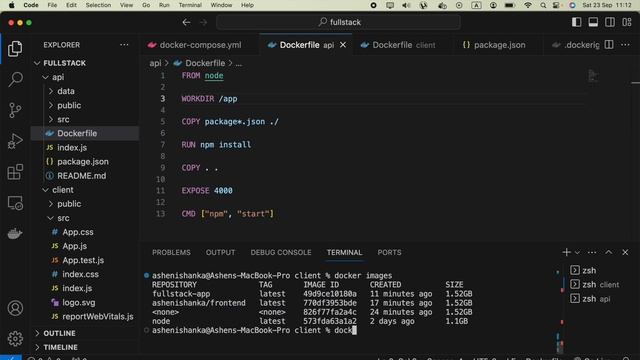Screen dimensions: 640x360
Task: Open terminal panel more actions ellipsis
Action: (592, 253)
